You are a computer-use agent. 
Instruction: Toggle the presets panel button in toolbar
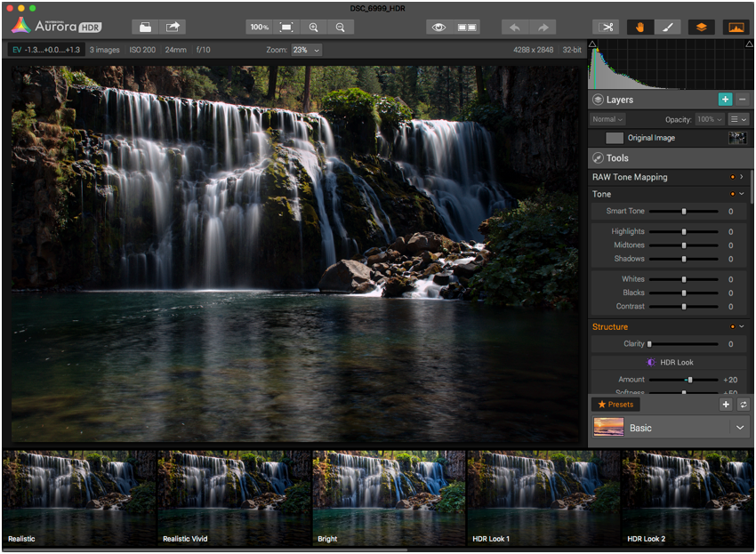pos(736,28)
